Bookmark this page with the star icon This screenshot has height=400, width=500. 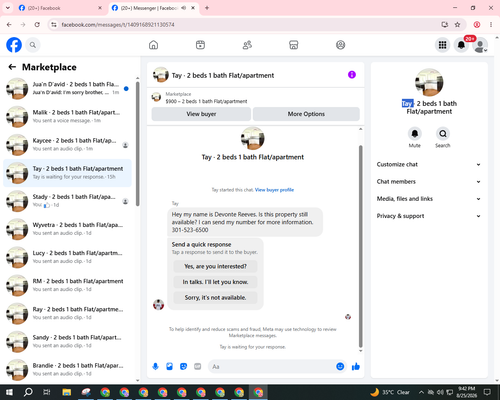(x=457, y=25)
